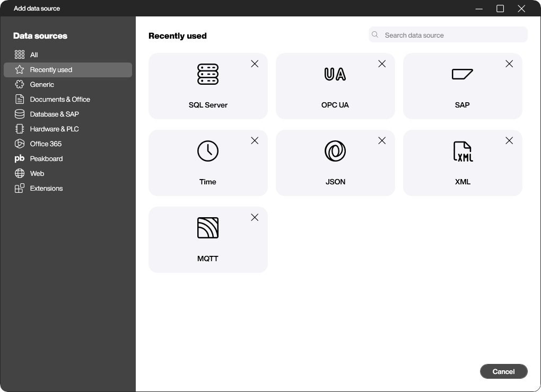Choose the JSON swirl icon

click(335, 151)
